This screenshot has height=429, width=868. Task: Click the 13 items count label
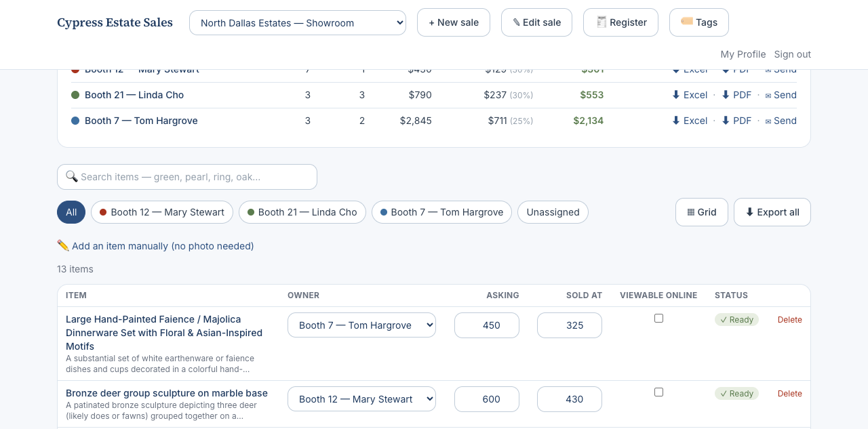(75, 269)
